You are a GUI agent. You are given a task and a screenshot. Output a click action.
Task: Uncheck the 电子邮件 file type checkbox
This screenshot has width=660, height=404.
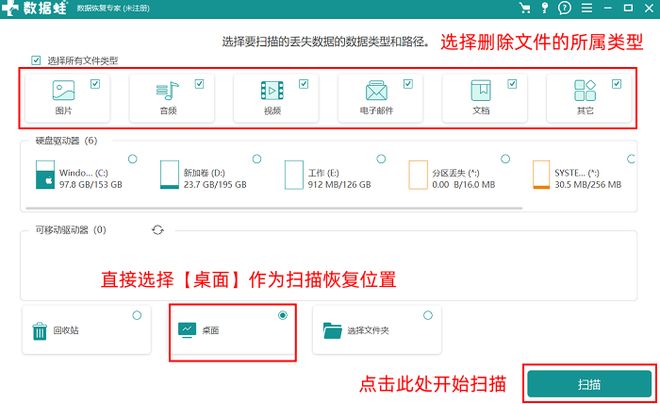(408, 84)
